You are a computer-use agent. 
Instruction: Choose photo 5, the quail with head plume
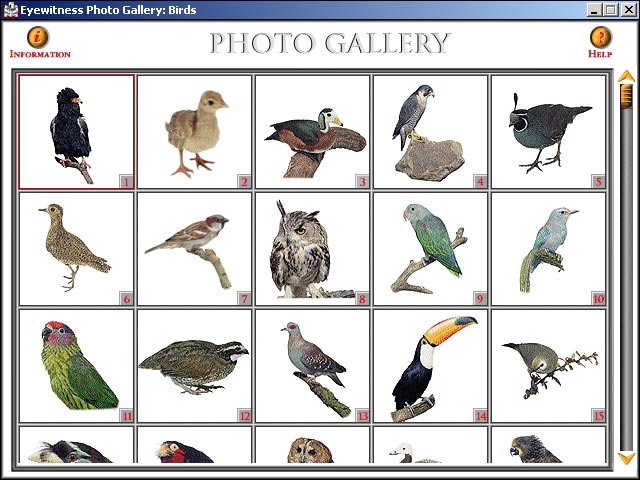[x=549, y=131]
